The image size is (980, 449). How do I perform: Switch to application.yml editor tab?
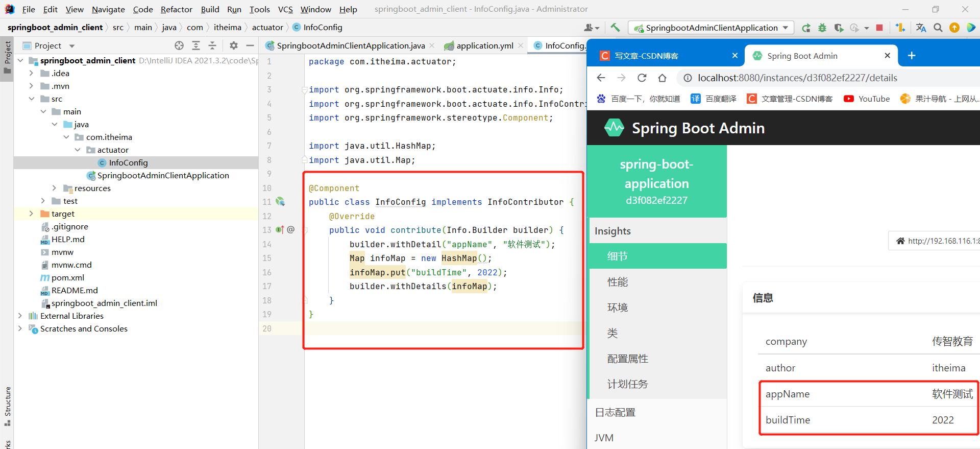[484, 45]
